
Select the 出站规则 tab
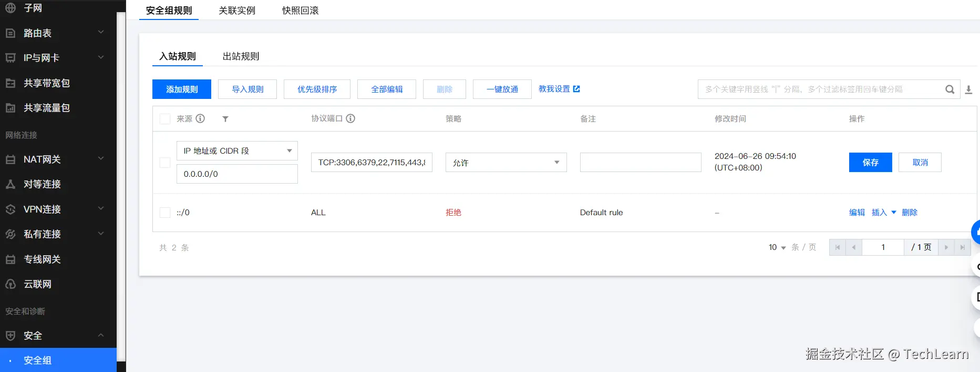pos(241,56)
